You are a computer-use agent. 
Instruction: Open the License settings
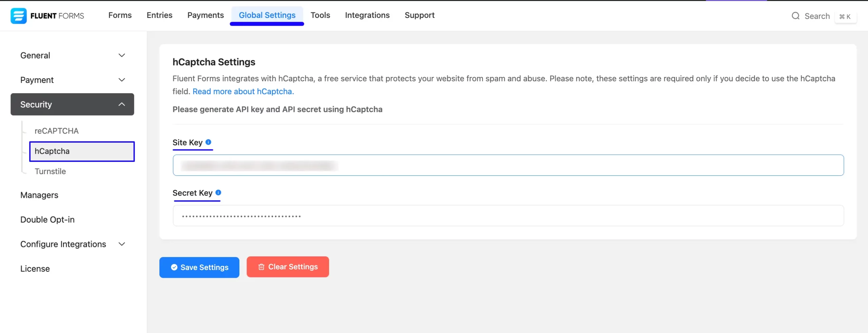(x=35, y=269)
